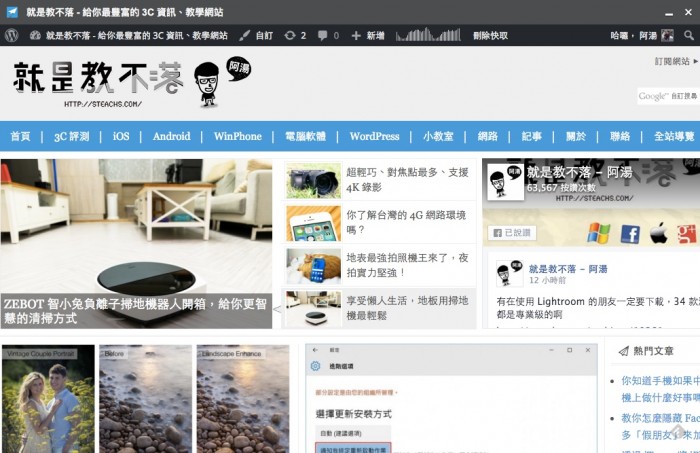Click the user avatar next to 阿湯

[x=667, y=35]
